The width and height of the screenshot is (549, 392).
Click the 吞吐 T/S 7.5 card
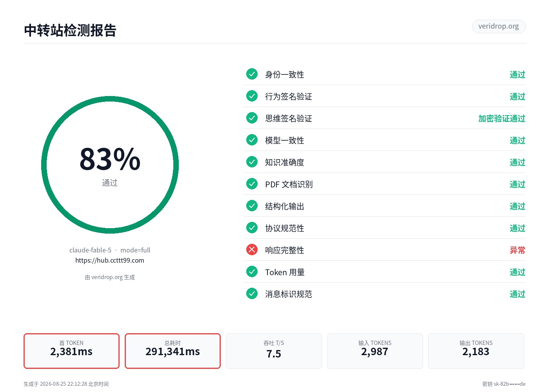tap(274, 351)
